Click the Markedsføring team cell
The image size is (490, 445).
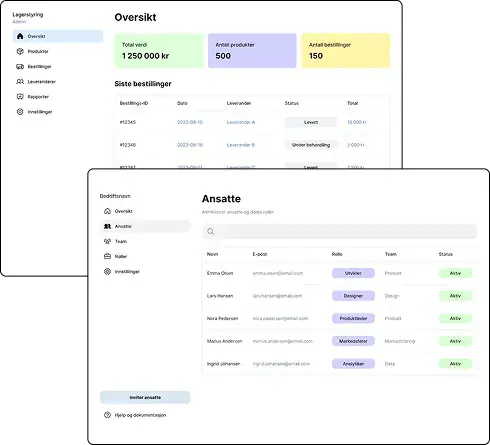pos(400,341)
